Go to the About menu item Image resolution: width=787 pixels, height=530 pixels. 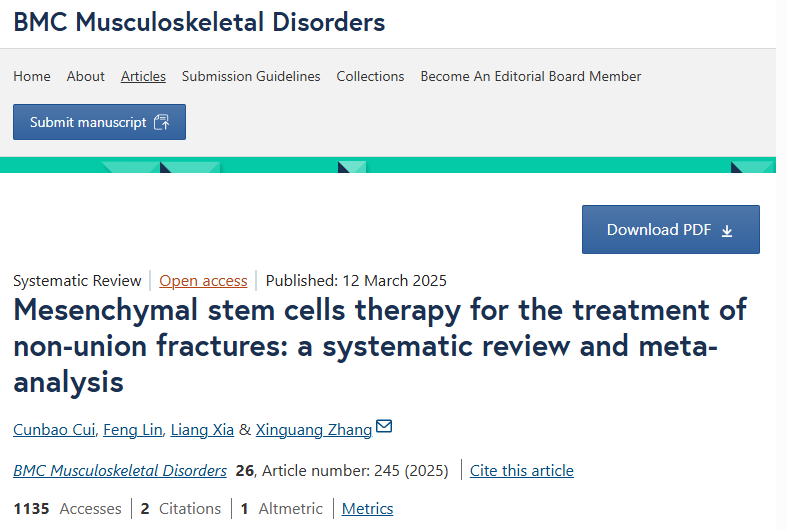point(86,76)
